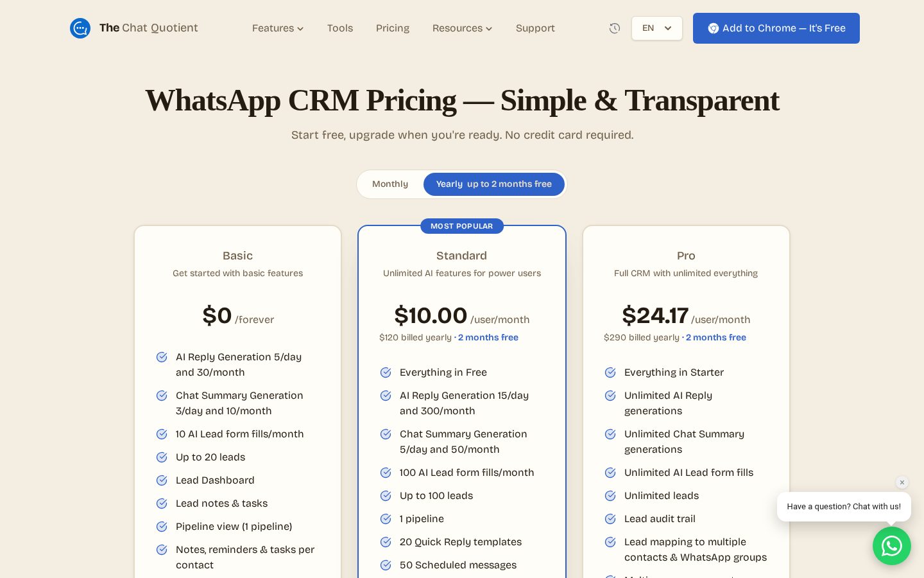Click the Standard plan title
The width and height of the screenshot is (924, 578).
click(462, 256)
